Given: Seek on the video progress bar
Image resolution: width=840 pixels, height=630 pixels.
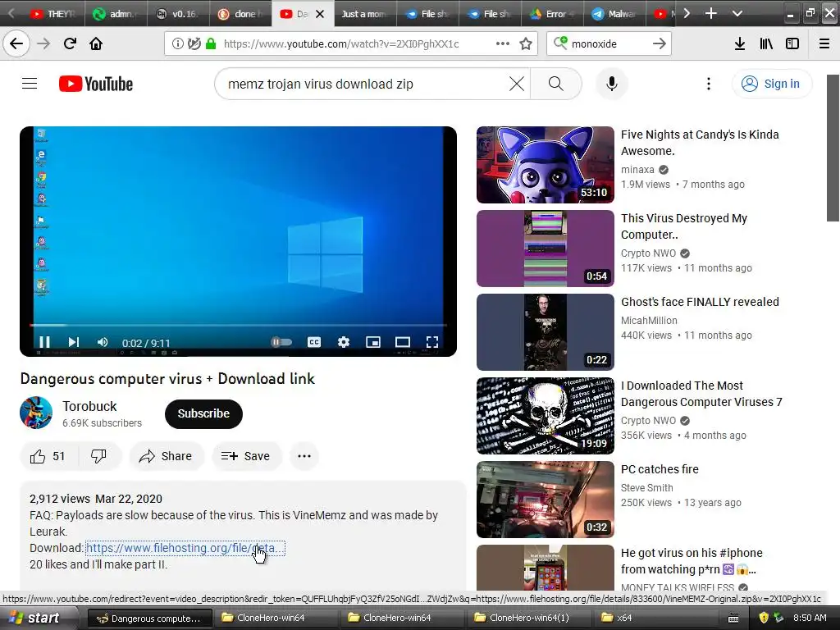Looking at the screenshot, I should [x=238, y=325].
